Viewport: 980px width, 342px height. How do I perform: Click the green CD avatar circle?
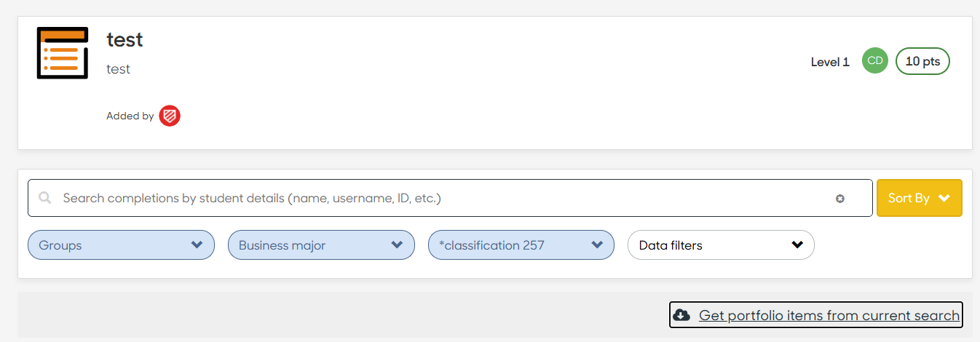point(875,61)
